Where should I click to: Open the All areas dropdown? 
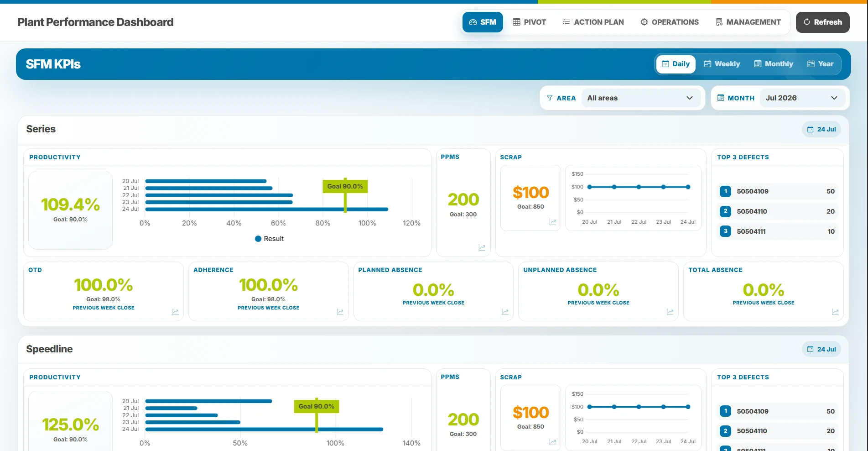pyautogui.click(x=640, y=98)
